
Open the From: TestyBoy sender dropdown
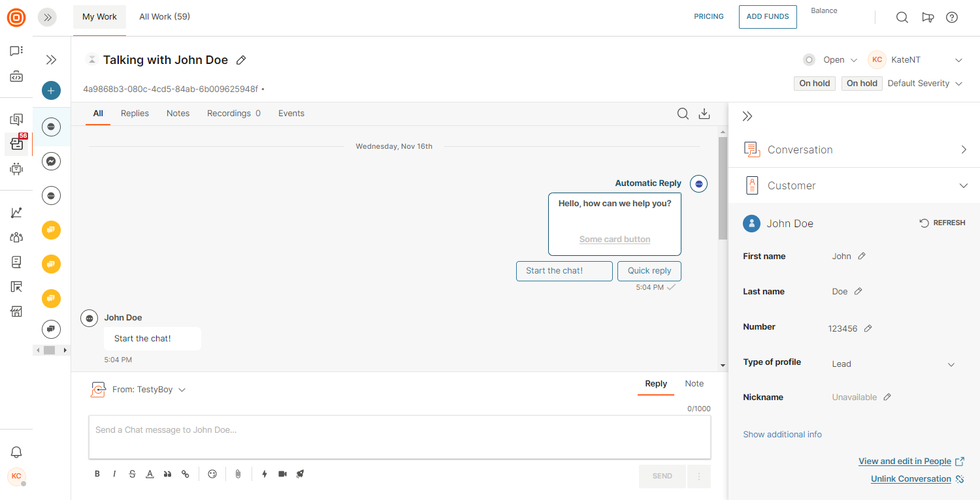[149, 390]
